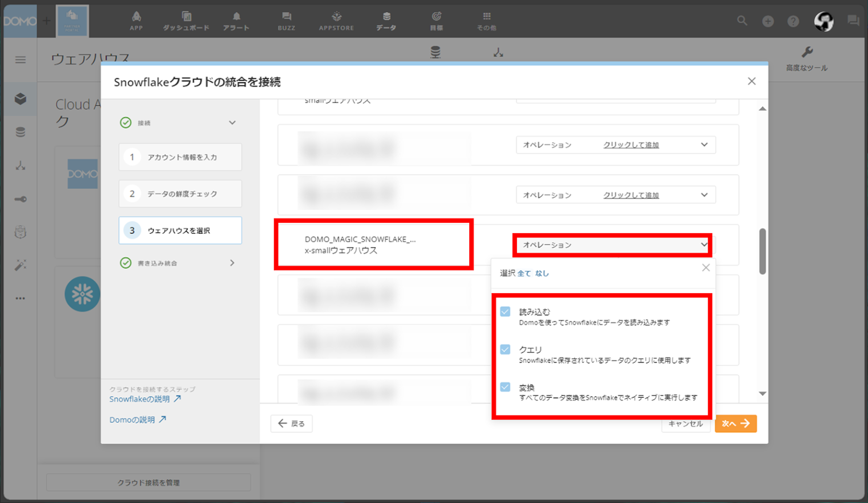
Task: Select the database stack sidebar icon
Action: tap(20, 132)
